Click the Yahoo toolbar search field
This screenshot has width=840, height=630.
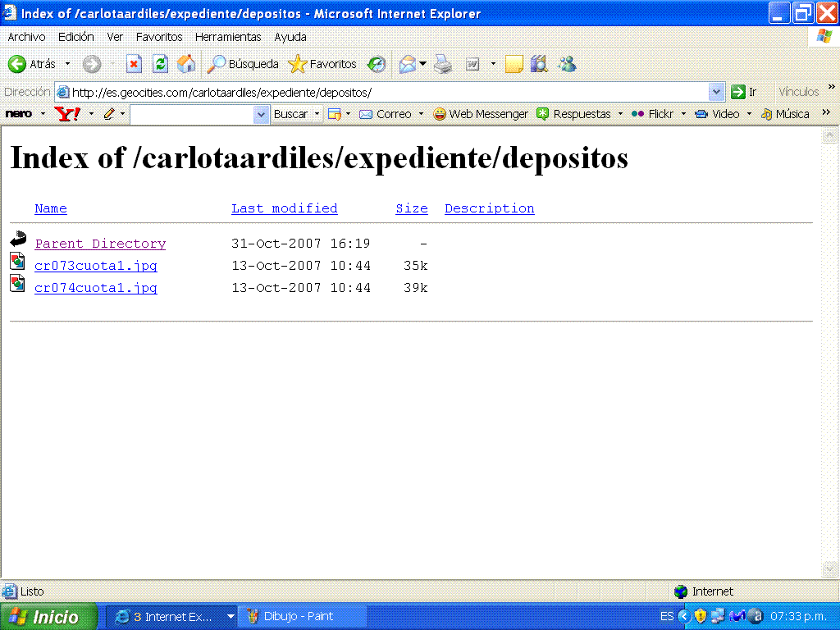192,114
